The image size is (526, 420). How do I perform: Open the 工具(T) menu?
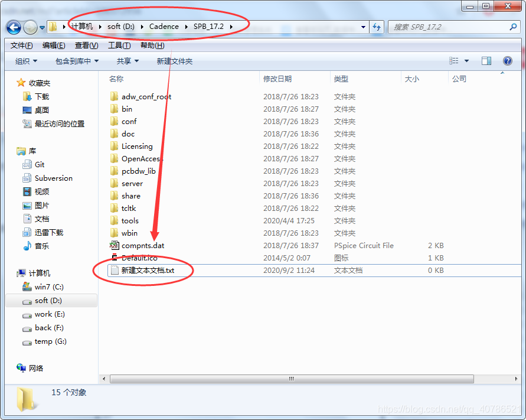point(119,45)
